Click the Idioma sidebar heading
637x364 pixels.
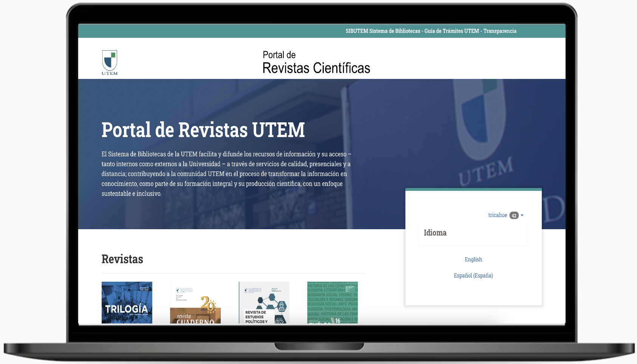(x=435, y=233)
